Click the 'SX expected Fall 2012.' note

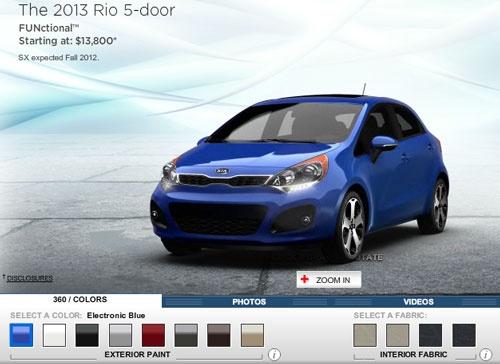59,57
